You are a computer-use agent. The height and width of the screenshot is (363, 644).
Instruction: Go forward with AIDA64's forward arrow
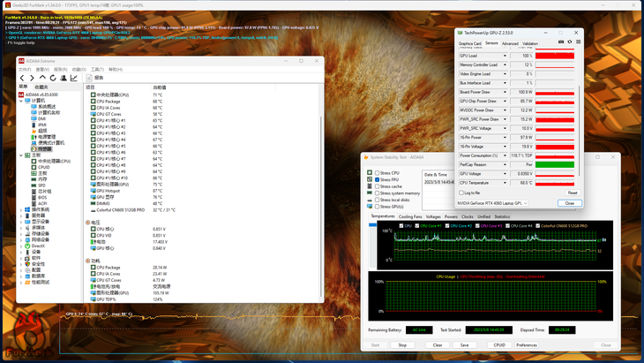point(32,78)
